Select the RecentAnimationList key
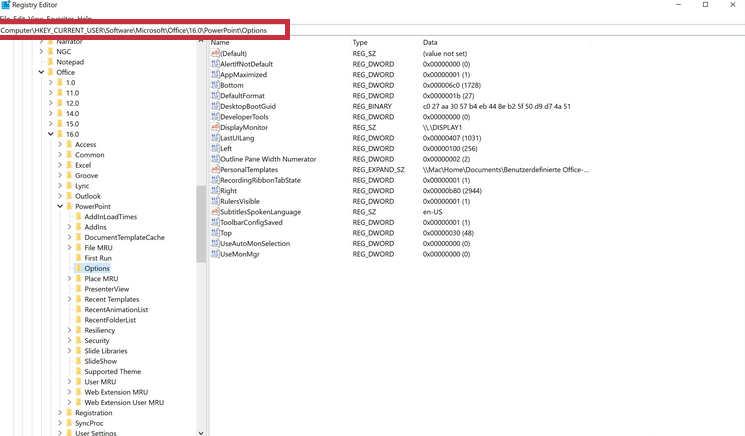This screenshot has height=436, width=745. [116, 310]
